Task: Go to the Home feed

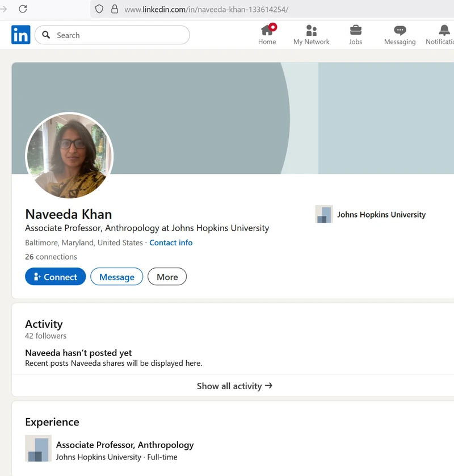Action: pos(267,35)
